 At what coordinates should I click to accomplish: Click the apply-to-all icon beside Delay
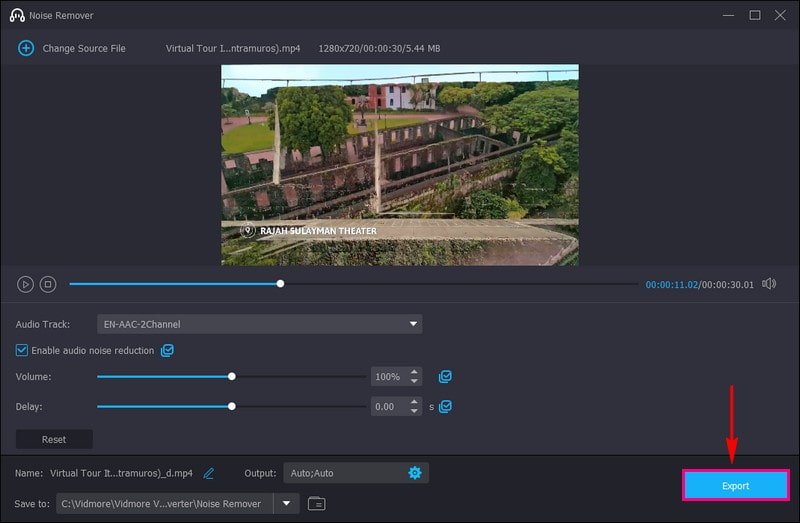[445, 407]
